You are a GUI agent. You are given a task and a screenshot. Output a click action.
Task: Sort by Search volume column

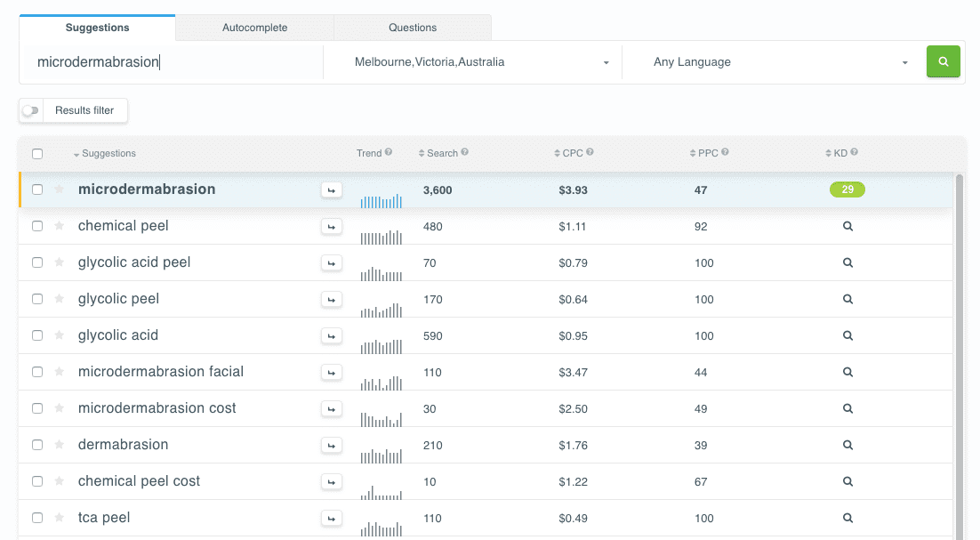coord(438,153)
